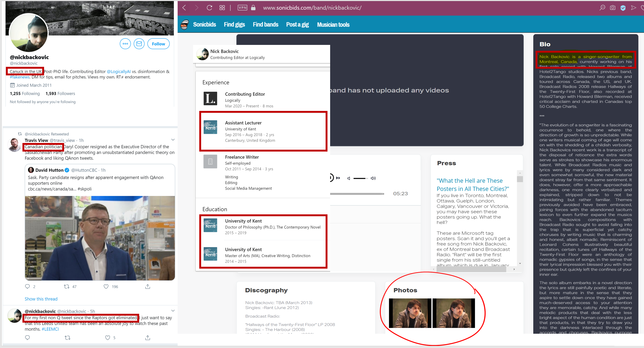Viewport: 644px width, 348px height.
Task: Open "What the Hell are These Posters" article
Action: click(x=473, y=185)
